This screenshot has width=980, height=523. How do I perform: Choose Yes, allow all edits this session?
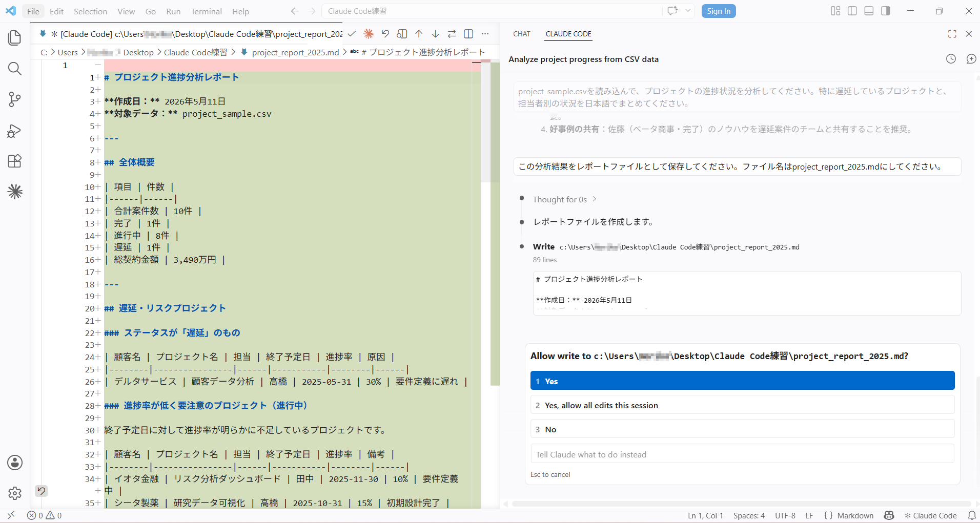point(742,405)
